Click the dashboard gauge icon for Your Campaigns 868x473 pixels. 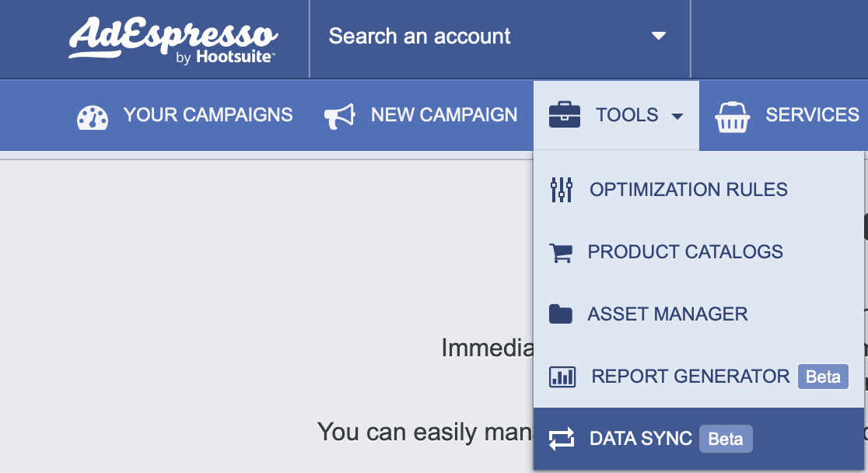point(93,117)
